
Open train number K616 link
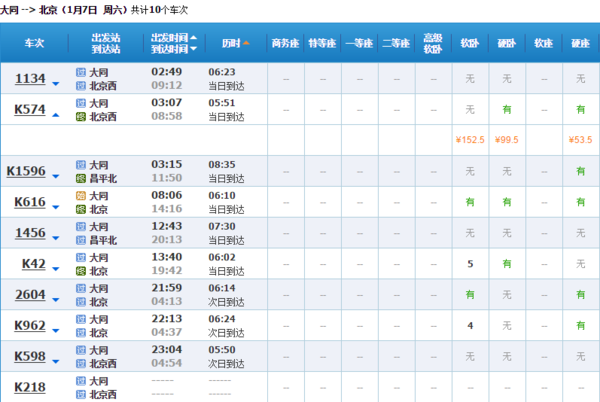(x=30, y=202)
